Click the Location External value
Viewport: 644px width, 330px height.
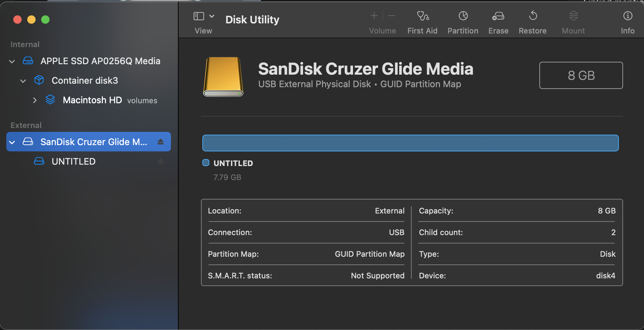pos(390,211)
